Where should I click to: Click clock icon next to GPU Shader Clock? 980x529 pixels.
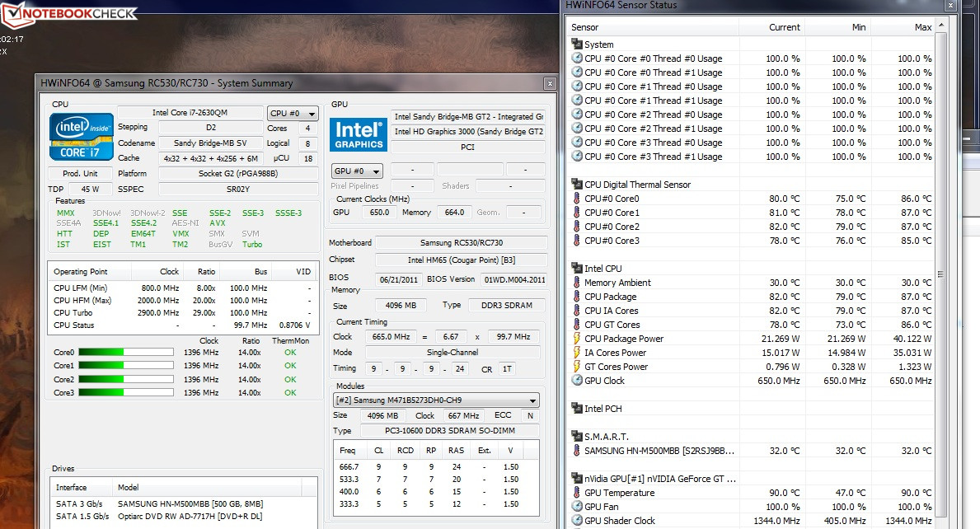[577, 520]
